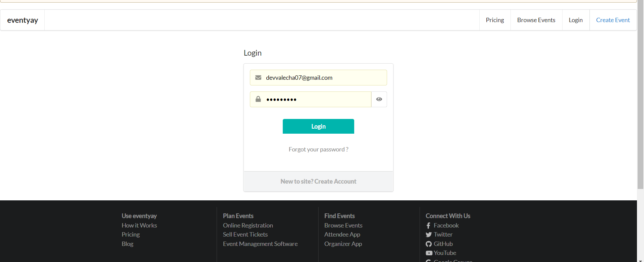This screenshot has width=644, height=262.
Task: Open Create Event in the top navigation
Action: coord(613,20)
